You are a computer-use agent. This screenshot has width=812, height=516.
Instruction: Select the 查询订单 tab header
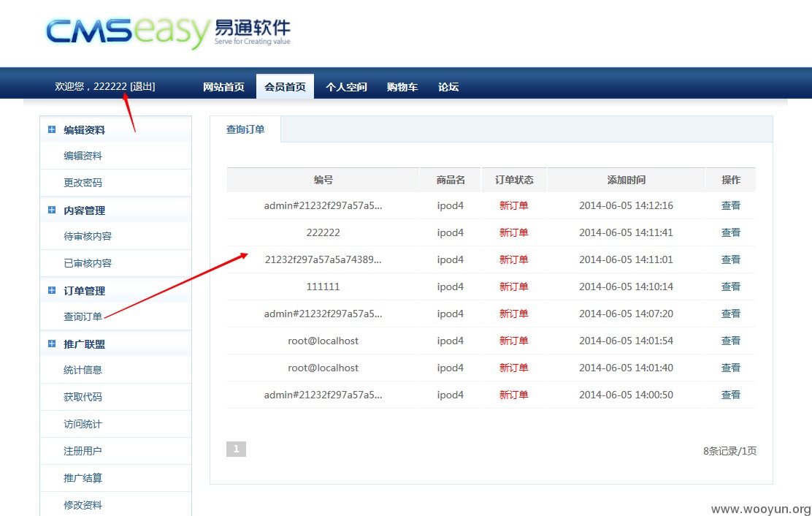(x=245, y=129)
